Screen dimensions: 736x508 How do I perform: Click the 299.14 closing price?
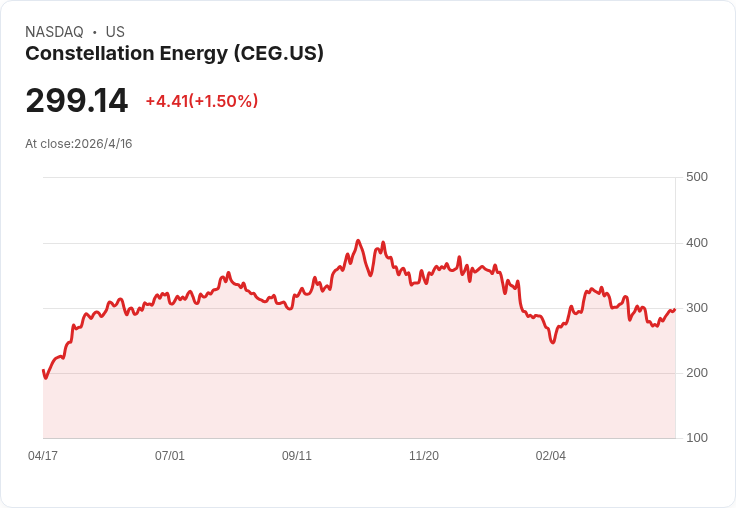[77, 101]
